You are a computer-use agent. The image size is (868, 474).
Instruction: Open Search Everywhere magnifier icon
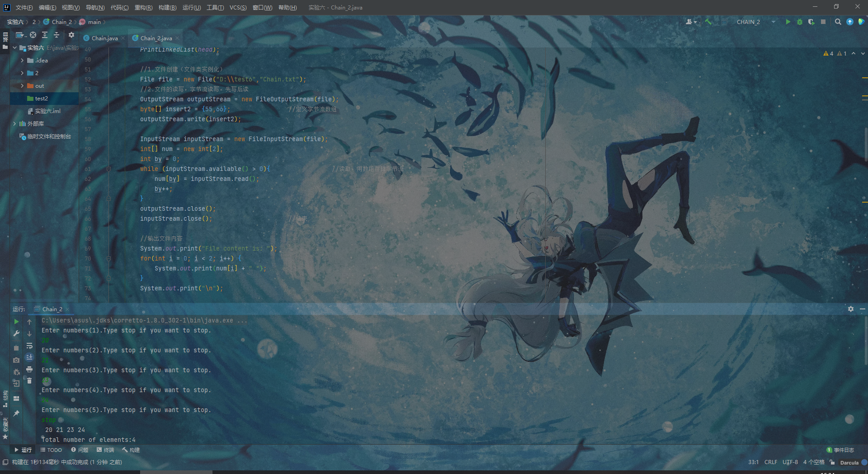pos(838,22)
